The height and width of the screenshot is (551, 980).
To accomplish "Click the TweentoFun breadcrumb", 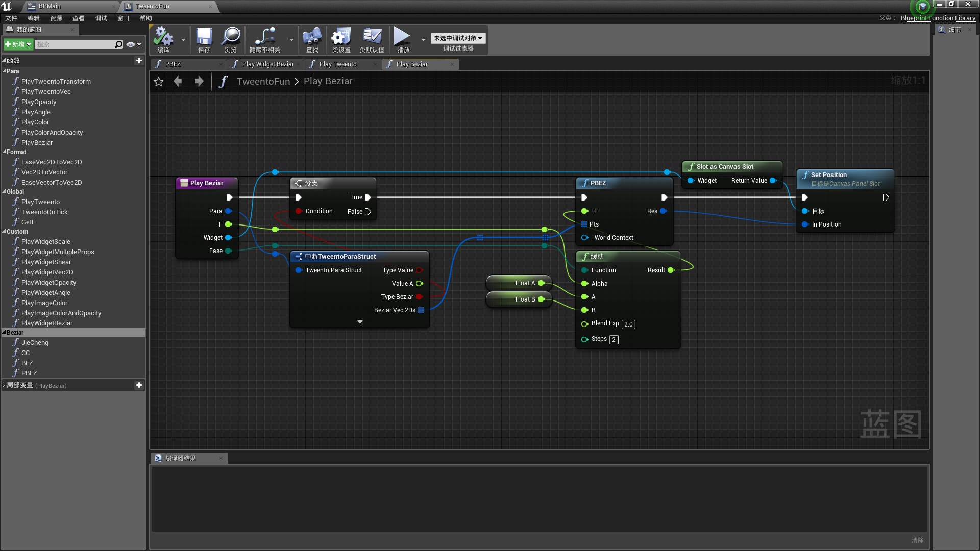I will coord(263,82).
